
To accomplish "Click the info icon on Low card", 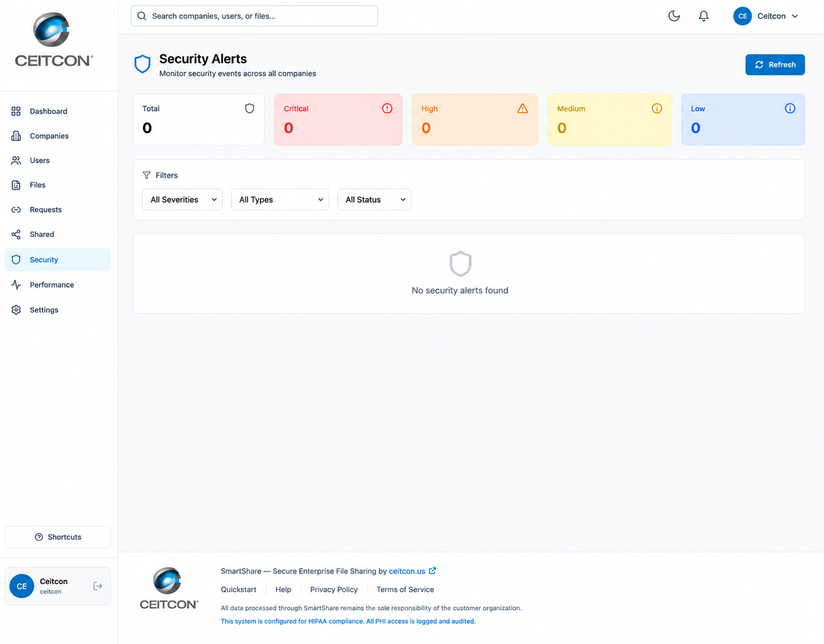I will coord(790,108).
